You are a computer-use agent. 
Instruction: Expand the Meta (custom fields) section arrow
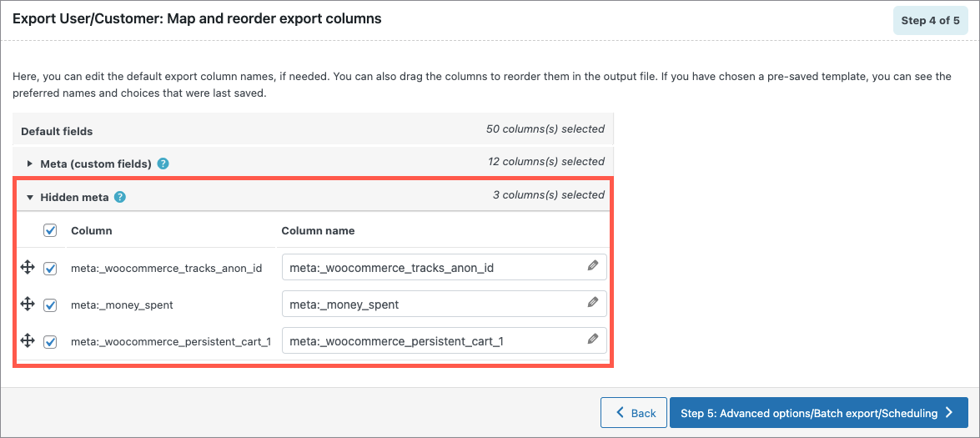(x=29, y=164)
